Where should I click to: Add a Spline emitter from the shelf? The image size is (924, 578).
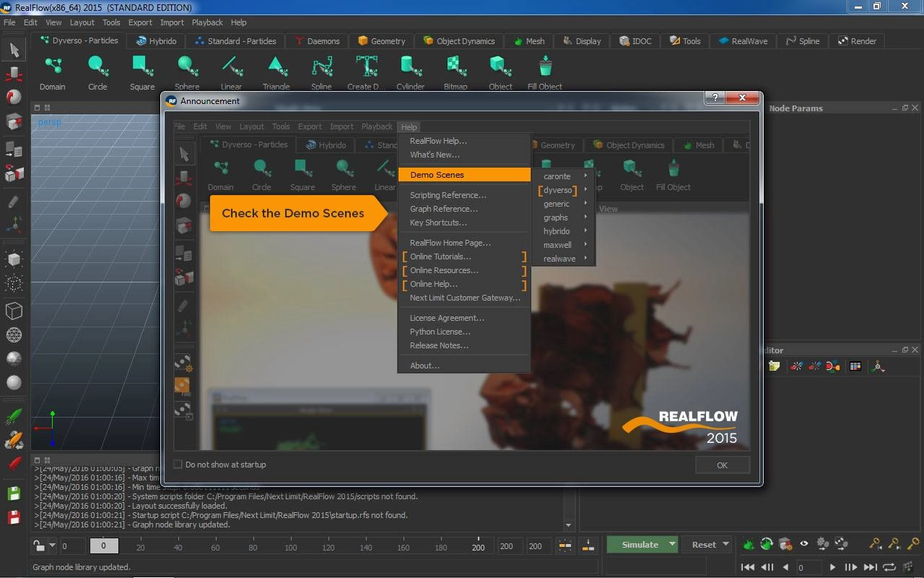tap(321, 72)
